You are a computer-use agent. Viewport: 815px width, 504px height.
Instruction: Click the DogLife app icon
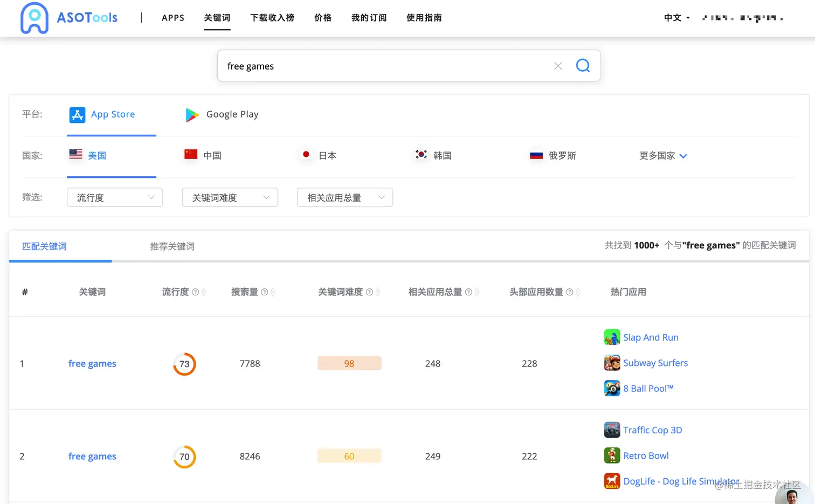[612, 481]
